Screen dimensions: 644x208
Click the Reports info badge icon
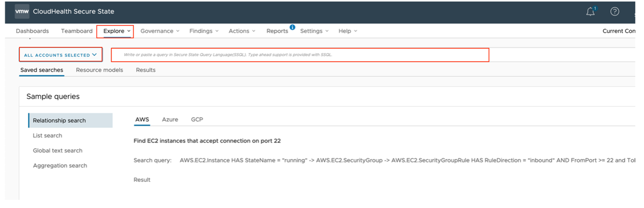coord(292,28)
